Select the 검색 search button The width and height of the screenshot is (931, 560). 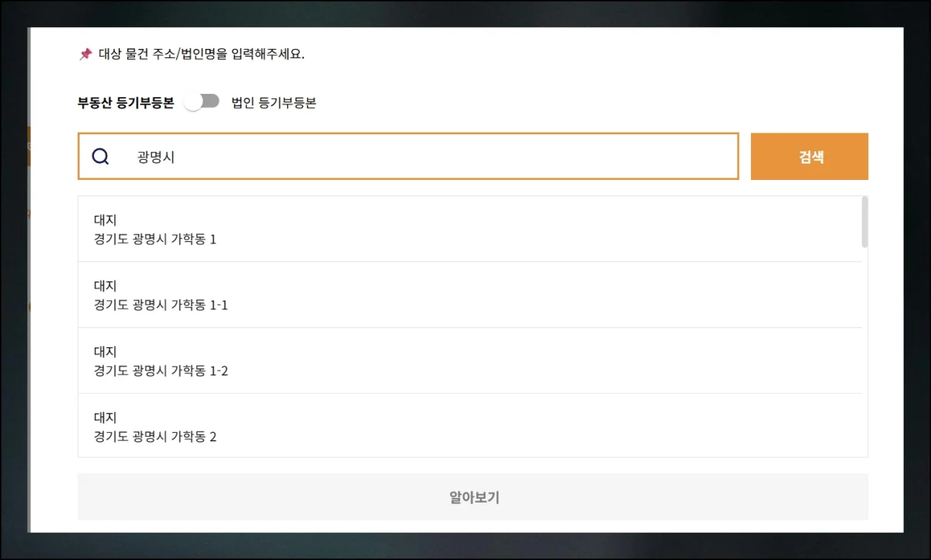pos(809,156)
